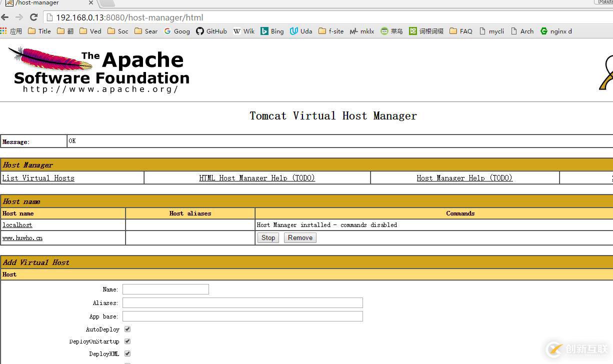Open the Bing bookmark
Image resolution: width=613 pixels, height=364 pixels.
pos(272,31)
